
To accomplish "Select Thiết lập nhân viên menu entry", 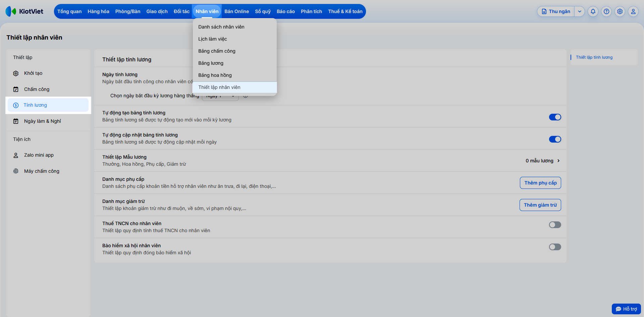I will pos(235,87).
